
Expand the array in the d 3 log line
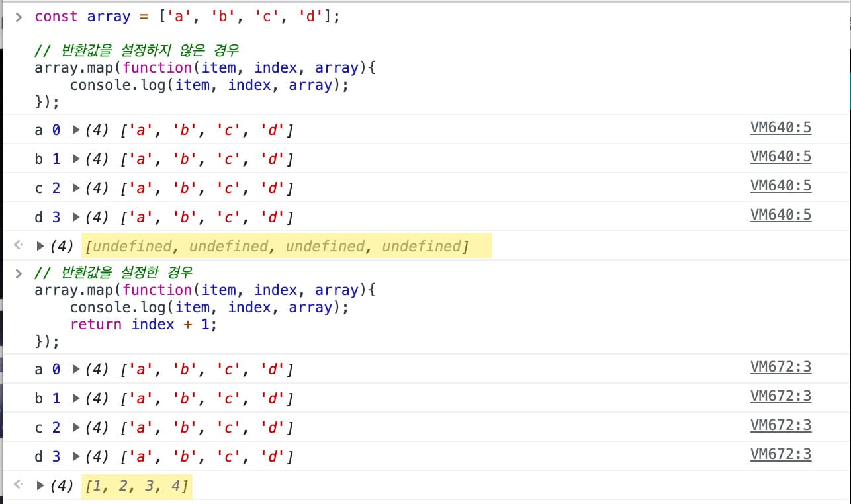tap(75, 217)
